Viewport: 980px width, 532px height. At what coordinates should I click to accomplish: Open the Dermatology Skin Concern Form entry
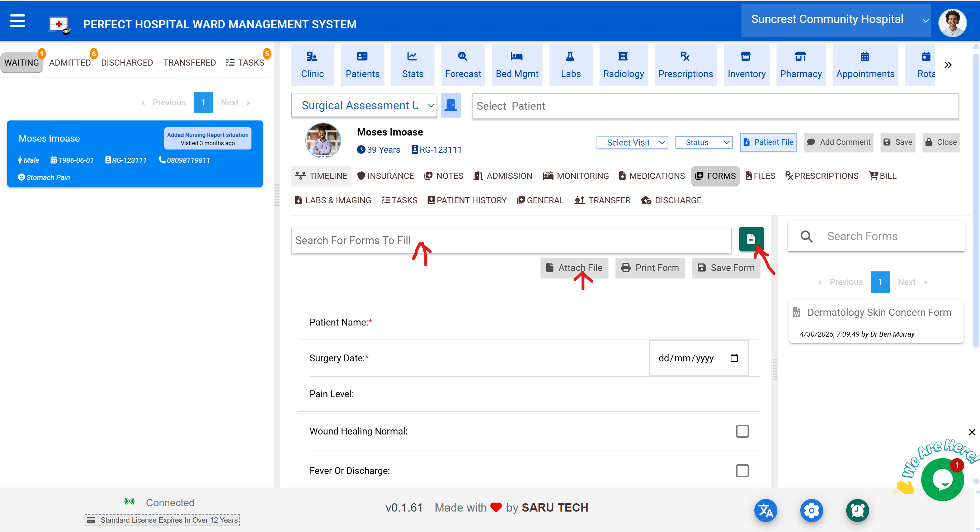(876, 322)
